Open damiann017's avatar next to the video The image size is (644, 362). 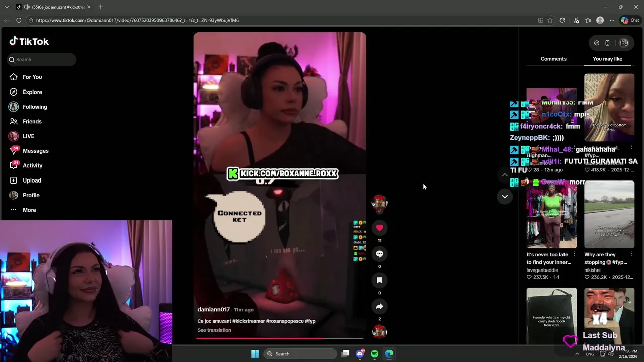tap(379, 203)
